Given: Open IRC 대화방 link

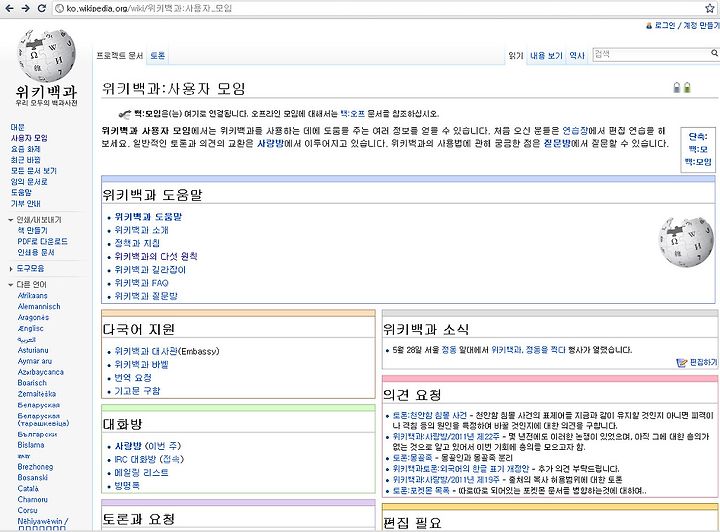Looking at the screenshot, I should [x=136, y=459].
